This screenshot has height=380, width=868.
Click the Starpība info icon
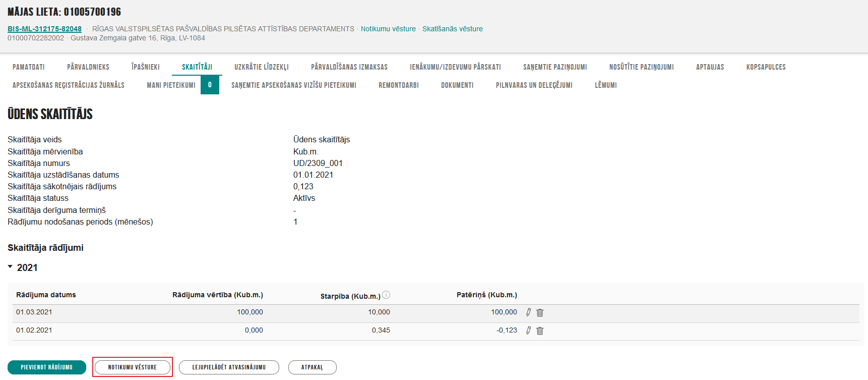(386, 295)
